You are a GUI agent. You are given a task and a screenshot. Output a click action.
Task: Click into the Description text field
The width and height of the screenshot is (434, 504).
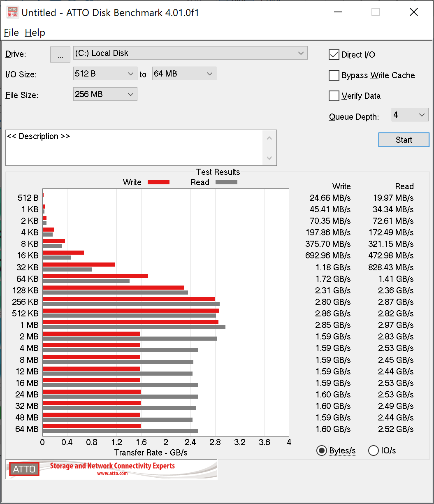point(134,148)
